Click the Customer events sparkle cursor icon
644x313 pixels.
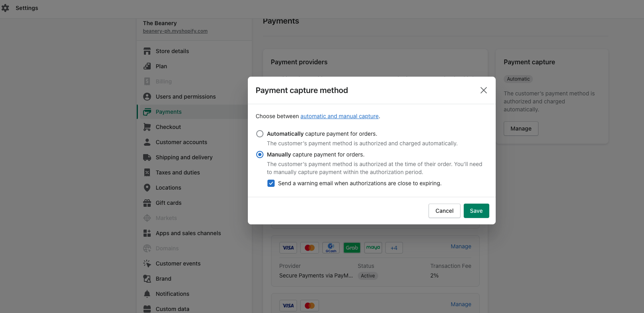click(x=147, y=263)
